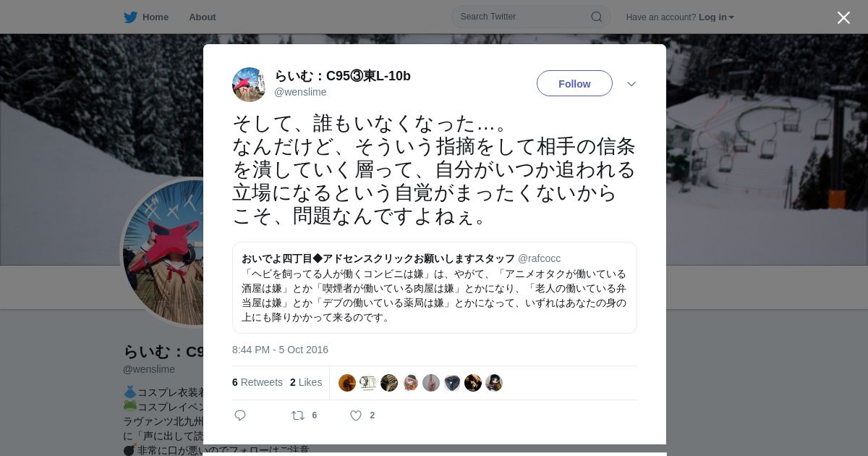Like the tweet with heart icon
The image size is (868, 456).
(356, 415)
